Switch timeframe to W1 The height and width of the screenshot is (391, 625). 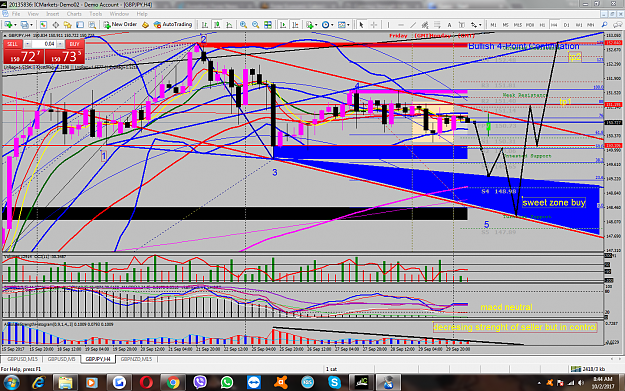click(579, 25)
